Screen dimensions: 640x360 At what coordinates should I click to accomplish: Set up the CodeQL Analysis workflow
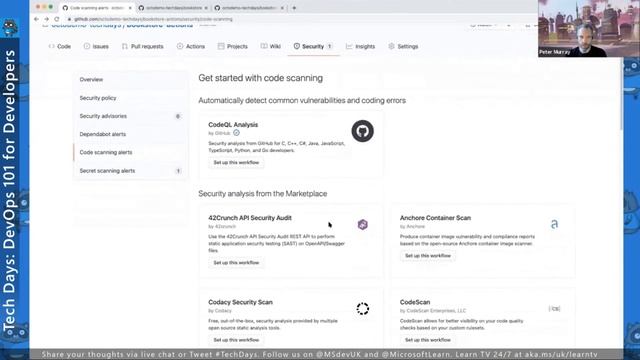coord(236,162)
